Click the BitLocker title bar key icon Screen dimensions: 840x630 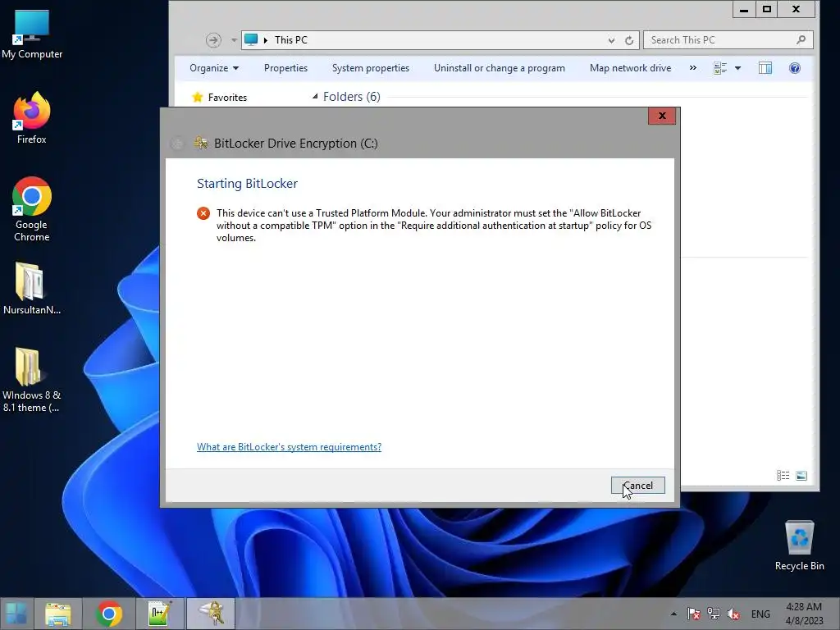(201, 143)
